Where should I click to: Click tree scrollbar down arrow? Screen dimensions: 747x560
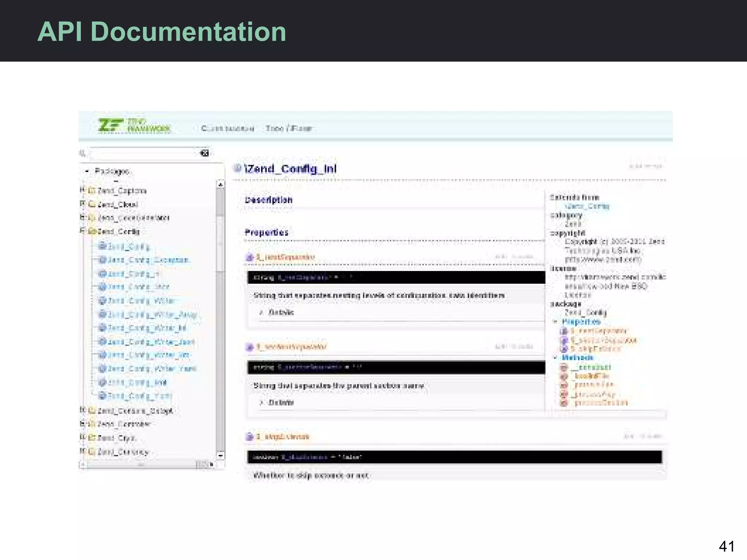(220, 455)
